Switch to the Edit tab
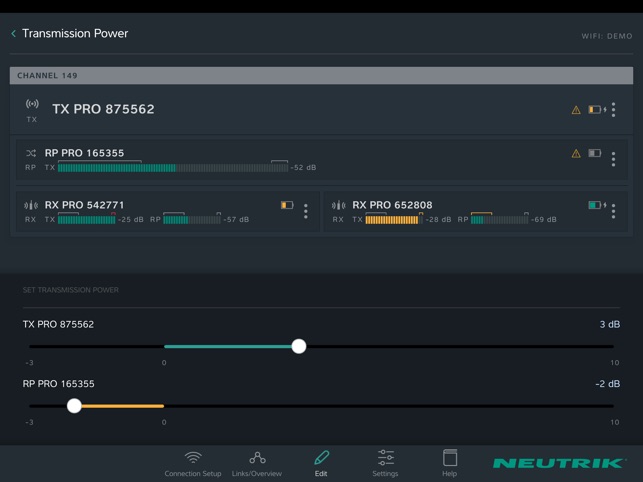The width and height of the screenshot is (643, 482). (x=321, y=464)
